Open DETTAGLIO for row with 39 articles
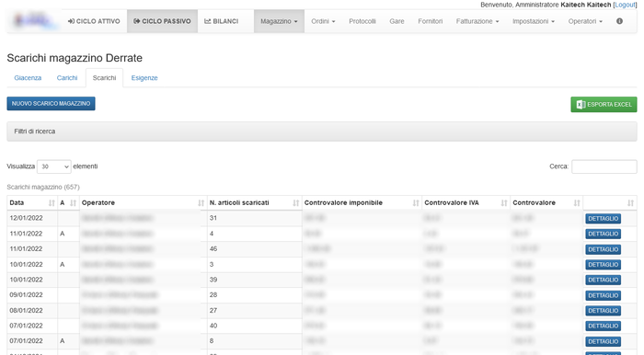Screen dimensions: 644x355 (x=603, y=280)
